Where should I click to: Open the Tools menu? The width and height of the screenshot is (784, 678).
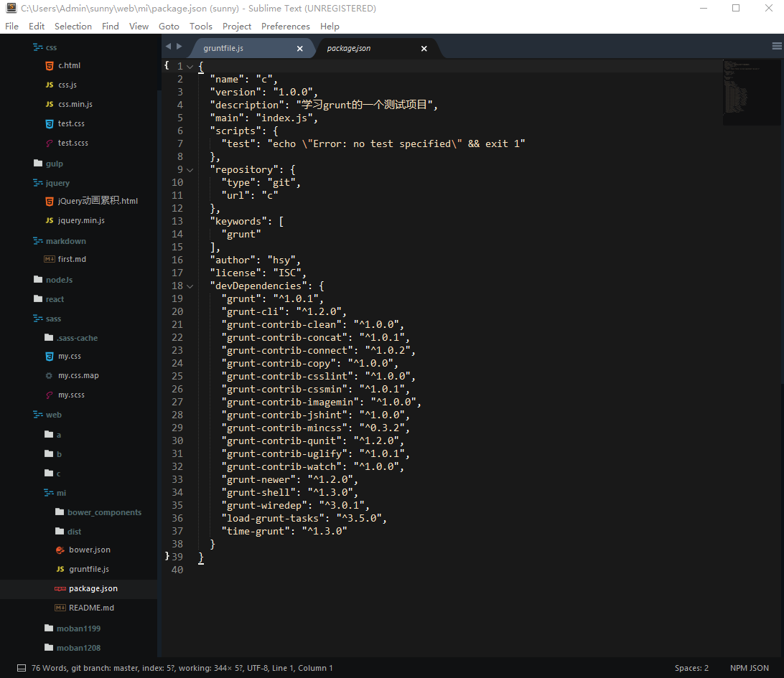[200, 26]
